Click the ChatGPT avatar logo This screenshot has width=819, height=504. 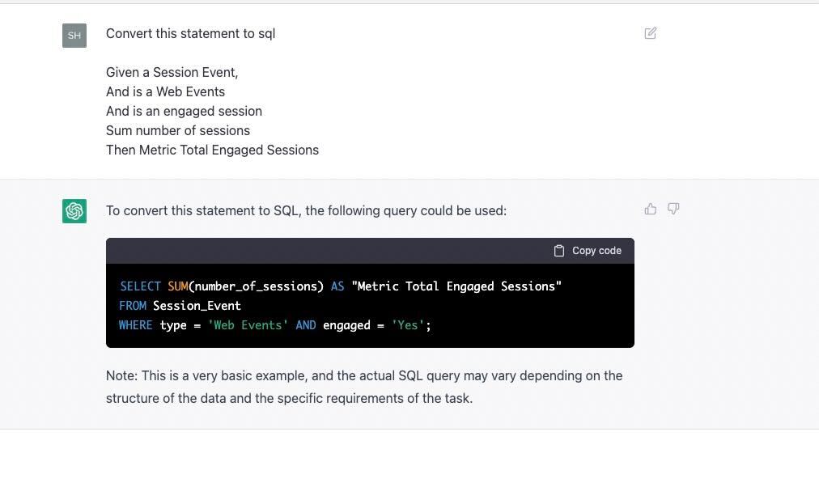click(74, 210)
